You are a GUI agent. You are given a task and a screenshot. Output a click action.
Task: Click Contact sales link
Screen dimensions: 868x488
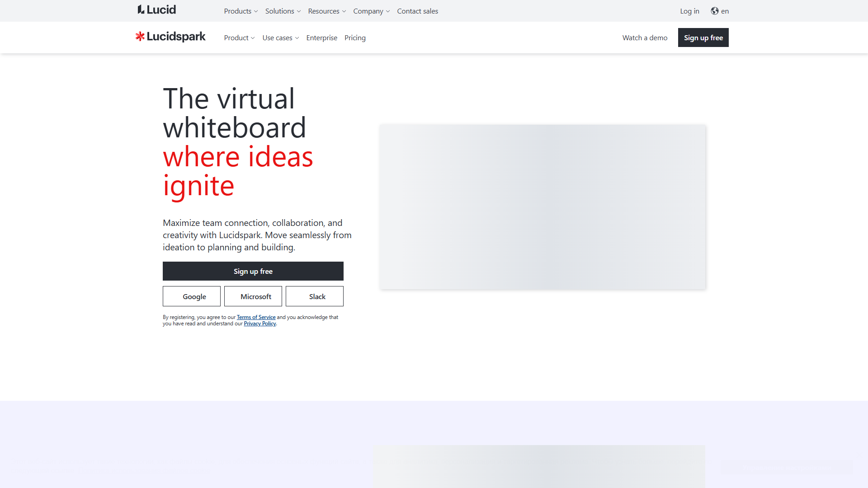click(x=418, y=11)
